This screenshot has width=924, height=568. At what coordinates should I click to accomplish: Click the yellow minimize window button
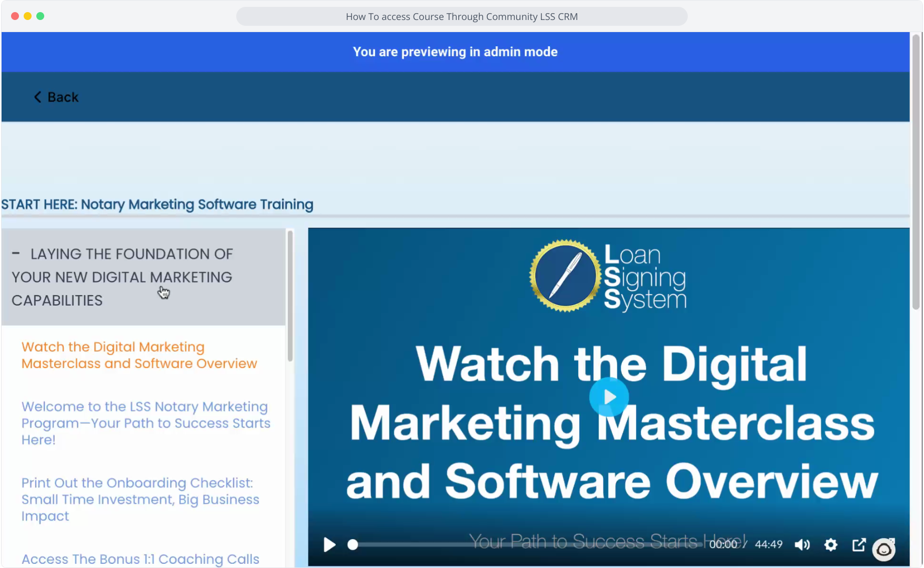[x=27, y=16]
